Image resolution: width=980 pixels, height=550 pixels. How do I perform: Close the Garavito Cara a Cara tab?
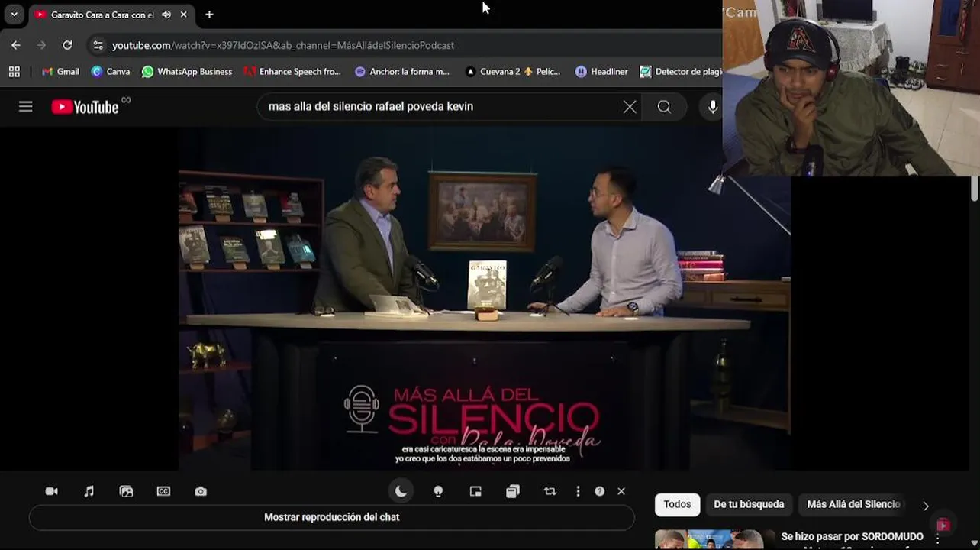[x=184, y=15]
